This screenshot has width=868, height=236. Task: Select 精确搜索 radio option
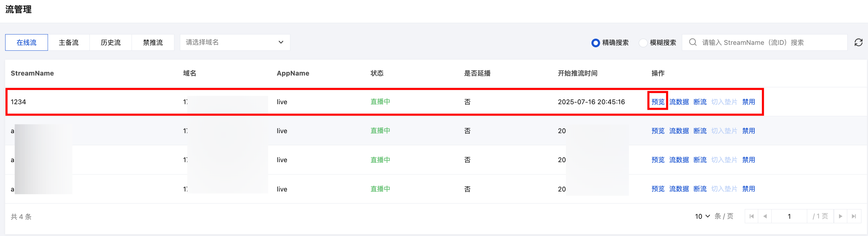click(x=596, y=43)
